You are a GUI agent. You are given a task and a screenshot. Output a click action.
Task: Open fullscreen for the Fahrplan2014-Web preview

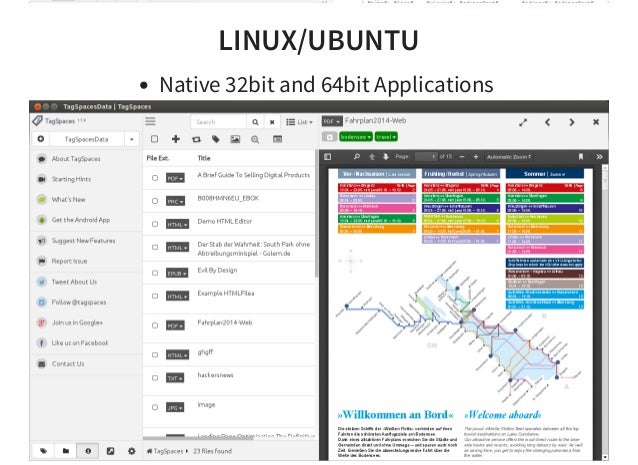tap(521, 121)
